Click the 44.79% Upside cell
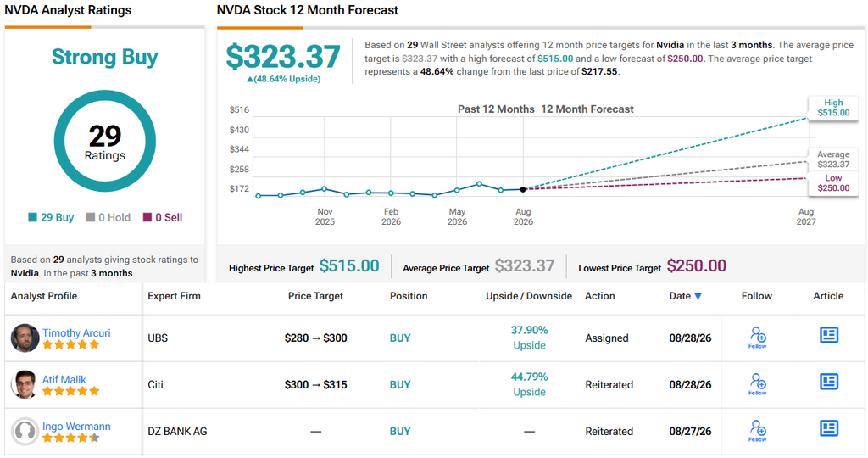868x458 pixels. coord(529,384)
